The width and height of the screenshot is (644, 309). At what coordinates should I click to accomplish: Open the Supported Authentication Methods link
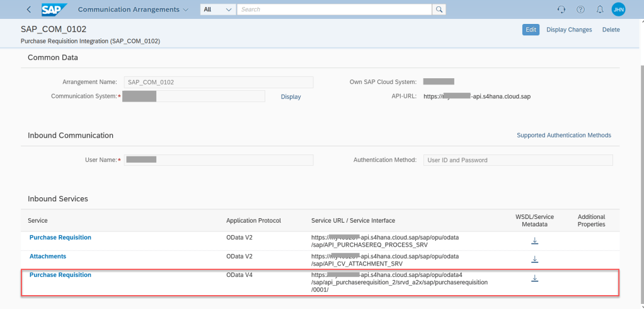click(563, 135)
